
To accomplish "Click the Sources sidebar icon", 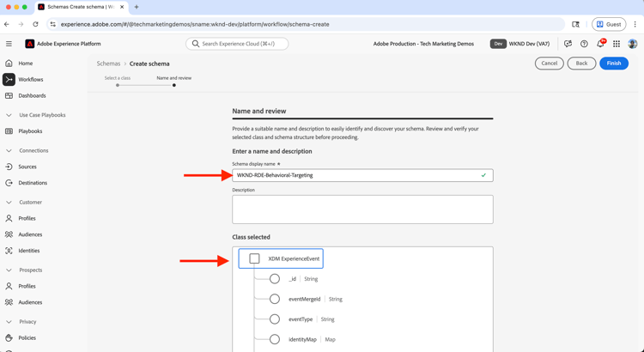I will pos(9,167).
